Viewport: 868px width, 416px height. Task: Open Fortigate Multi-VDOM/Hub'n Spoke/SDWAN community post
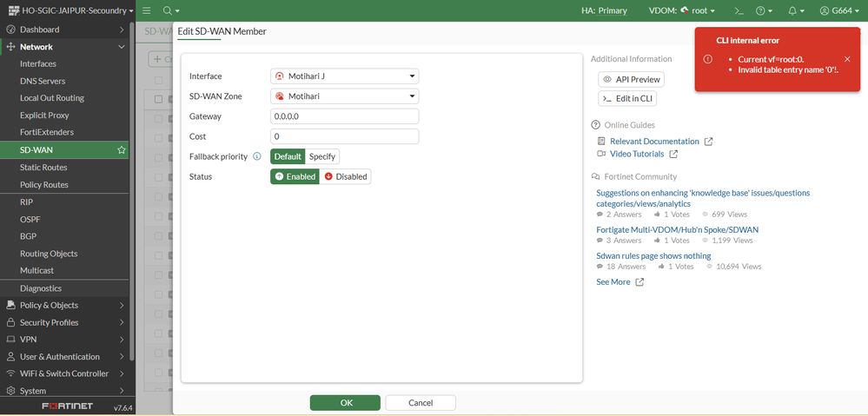click(677, 229)
